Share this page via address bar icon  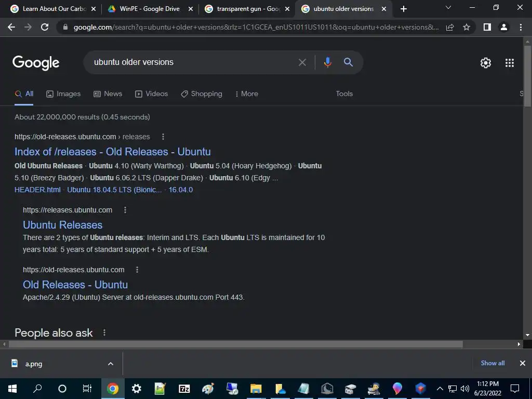450,27
